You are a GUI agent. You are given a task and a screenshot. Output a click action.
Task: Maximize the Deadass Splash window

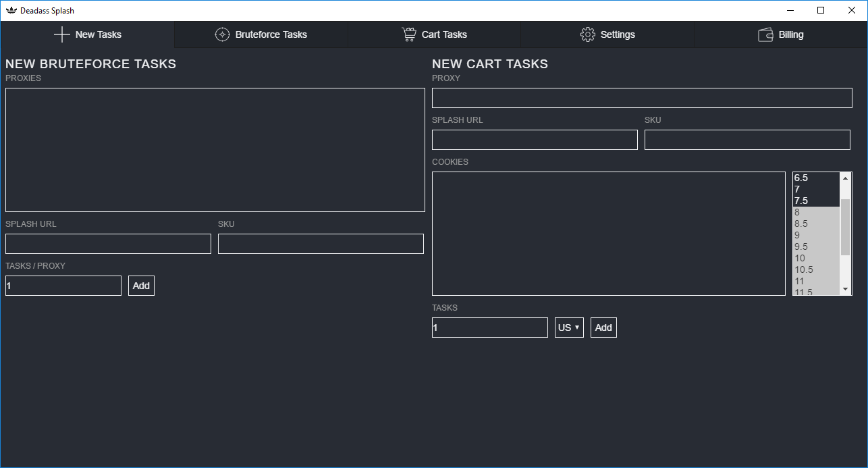pyautogui.click(x=821, y=10)
